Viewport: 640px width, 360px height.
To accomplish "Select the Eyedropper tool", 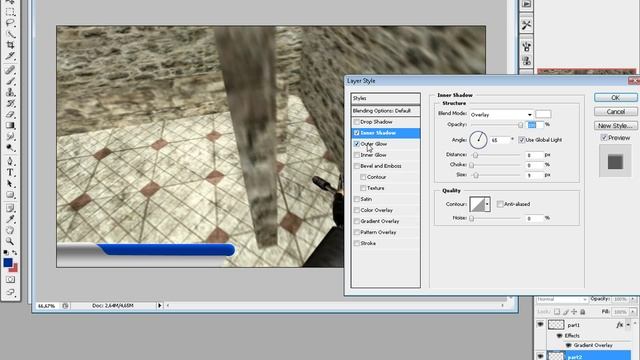I will coord(10,219).
